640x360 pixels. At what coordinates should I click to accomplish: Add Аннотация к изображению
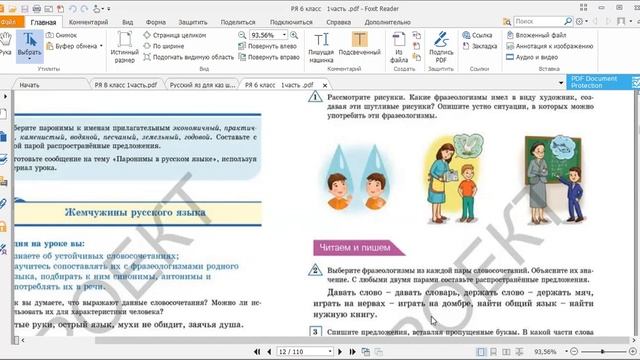(550, 46)
